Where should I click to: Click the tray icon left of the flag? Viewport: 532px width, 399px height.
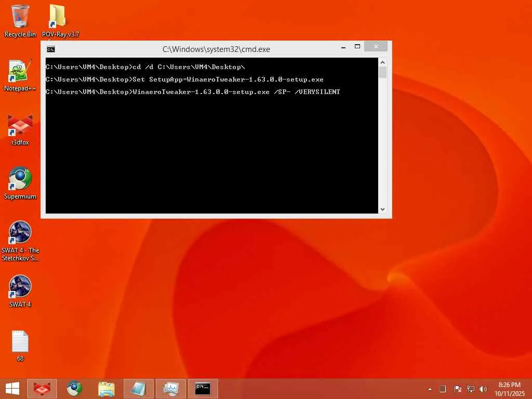[x=443, y=389]
